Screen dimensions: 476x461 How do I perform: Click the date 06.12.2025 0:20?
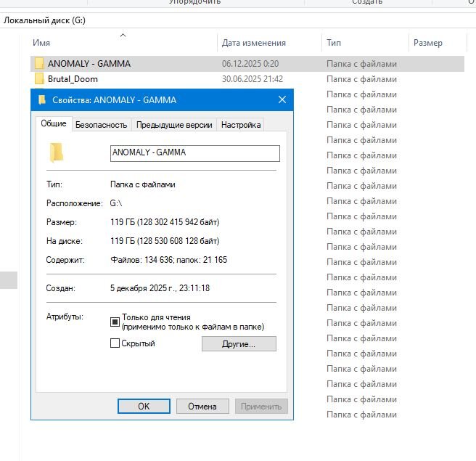coord(250,64)
